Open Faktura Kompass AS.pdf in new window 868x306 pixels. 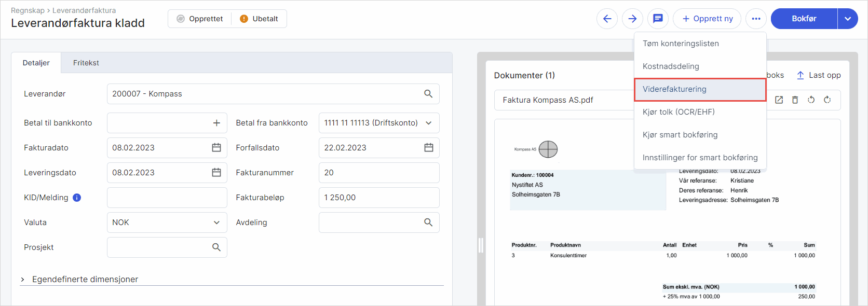click(x=779, y=100)
